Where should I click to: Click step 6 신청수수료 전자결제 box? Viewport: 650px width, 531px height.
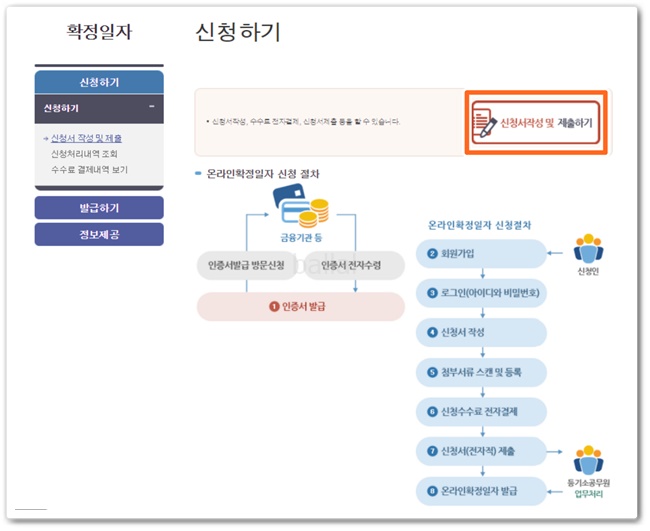pyautogui.click(x=481, y=412)
